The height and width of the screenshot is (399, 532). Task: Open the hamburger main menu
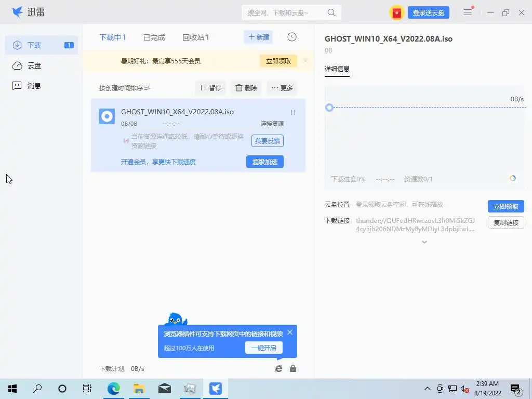468,12
